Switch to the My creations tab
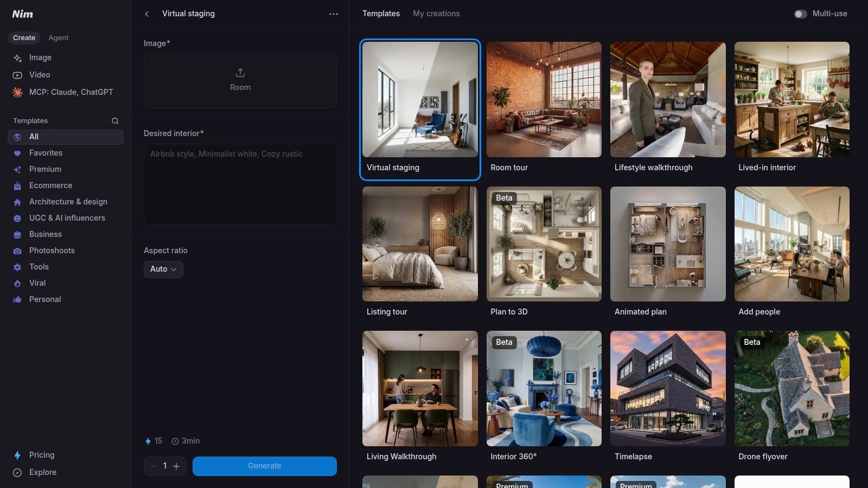 pos(436,14)
